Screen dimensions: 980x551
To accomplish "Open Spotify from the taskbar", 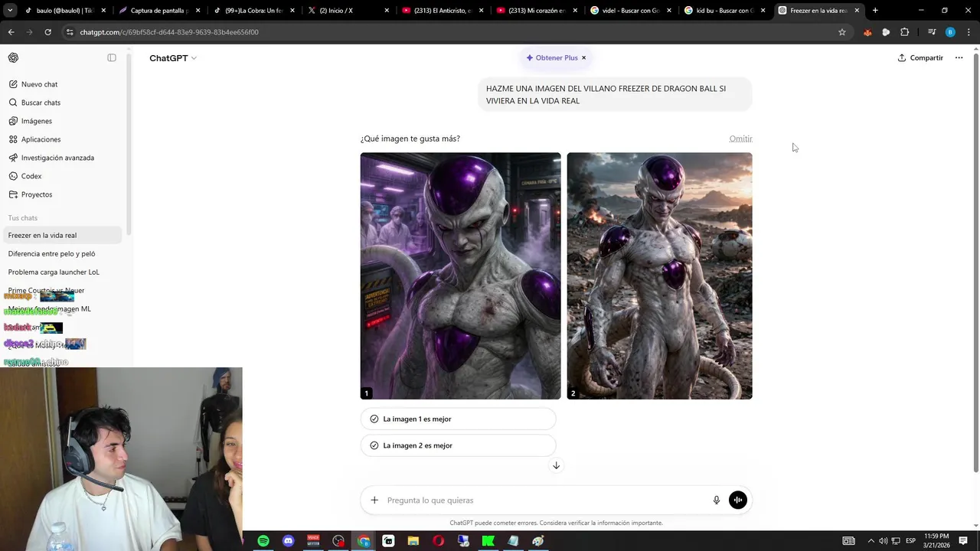I will click(x=263, y=541).
